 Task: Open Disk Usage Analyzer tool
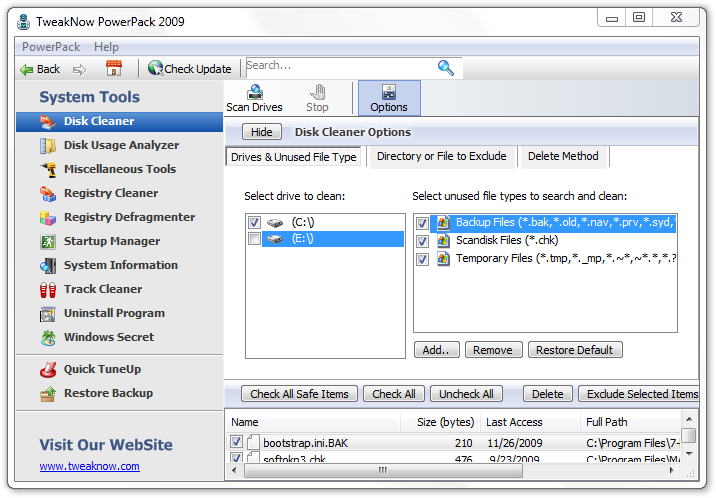119,145
